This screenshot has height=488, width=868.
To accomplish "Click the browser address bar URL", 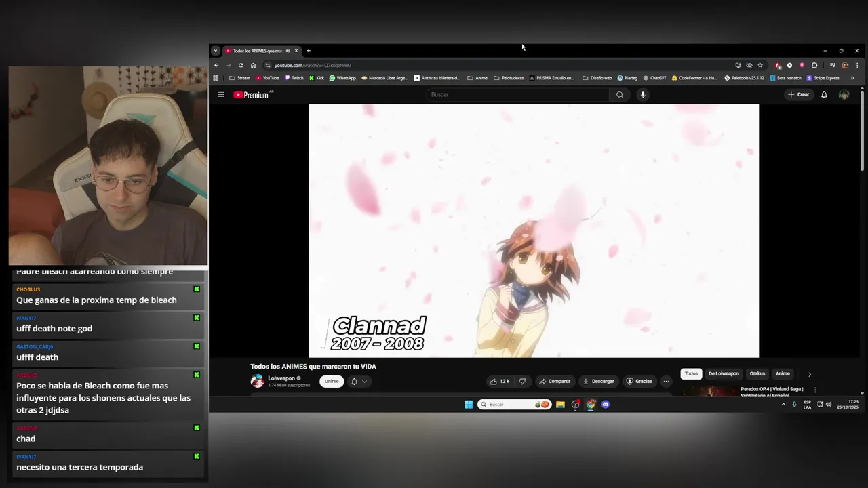I will click(x=313, y=65).
